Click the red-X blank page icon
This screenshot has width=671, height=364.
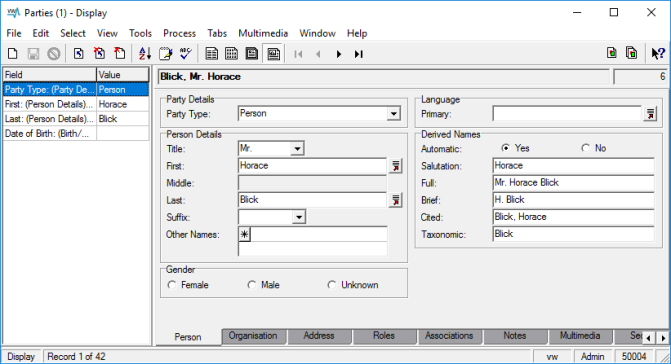[120, 54]
